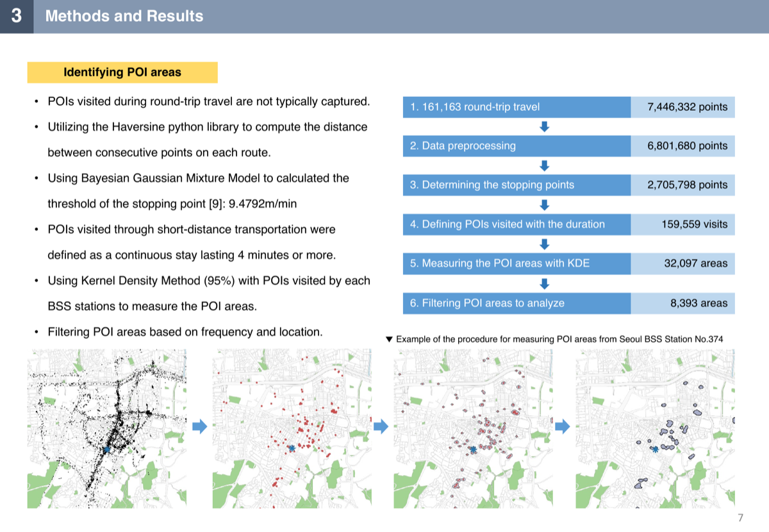Screen dimensions: 769x532
Task: Click step "5. Measuring the POI areas with KDE"
Action: point(517,263)
